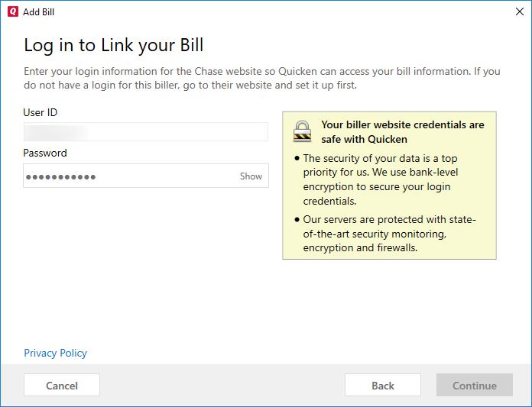Click the User ID label
This screenshot has height=407, width=532.
(41, 113)
